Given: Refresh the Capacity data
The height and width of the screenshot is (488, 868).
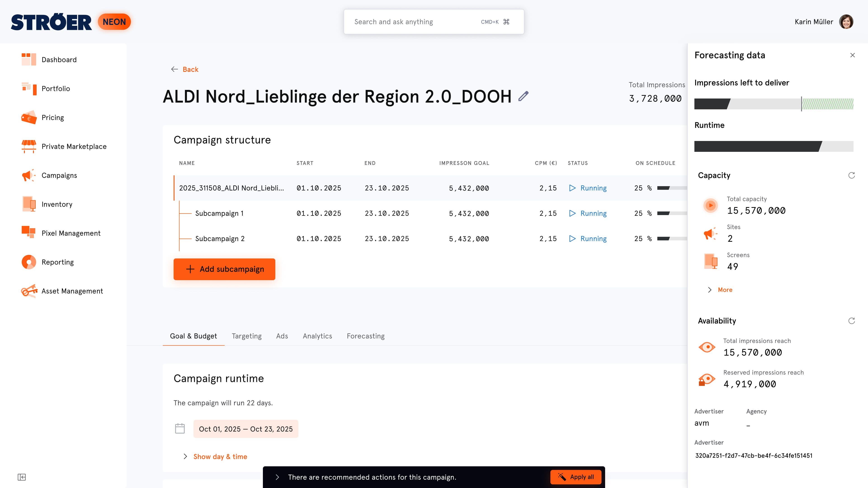Looking at the screenshot, I should click(x=852, y=176).
